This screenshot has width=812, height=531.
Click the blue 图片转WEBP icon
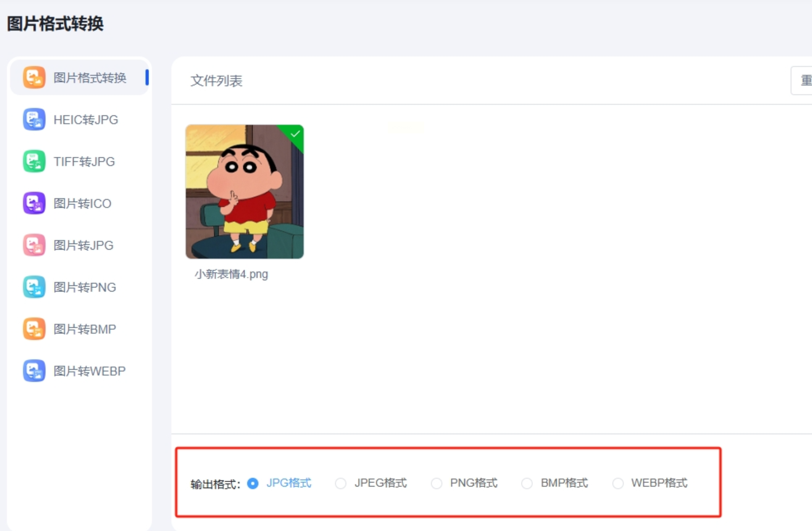point(34,371)
